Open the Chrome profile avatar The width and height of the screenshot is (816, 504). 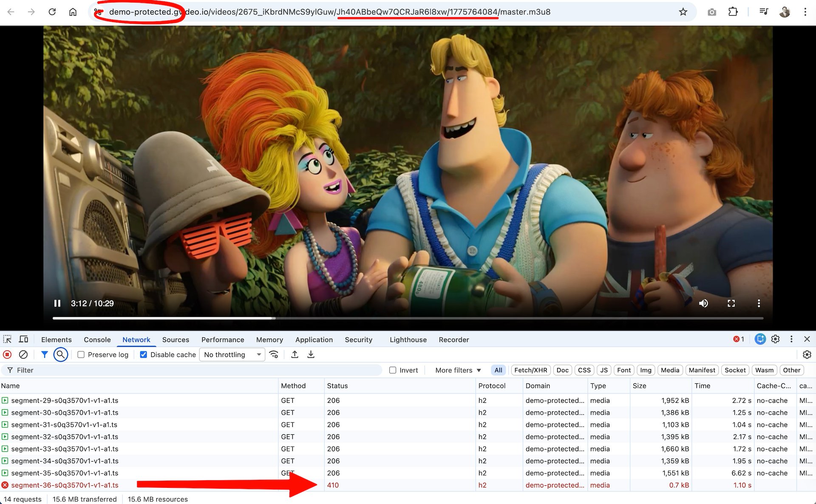coord(785,12)
